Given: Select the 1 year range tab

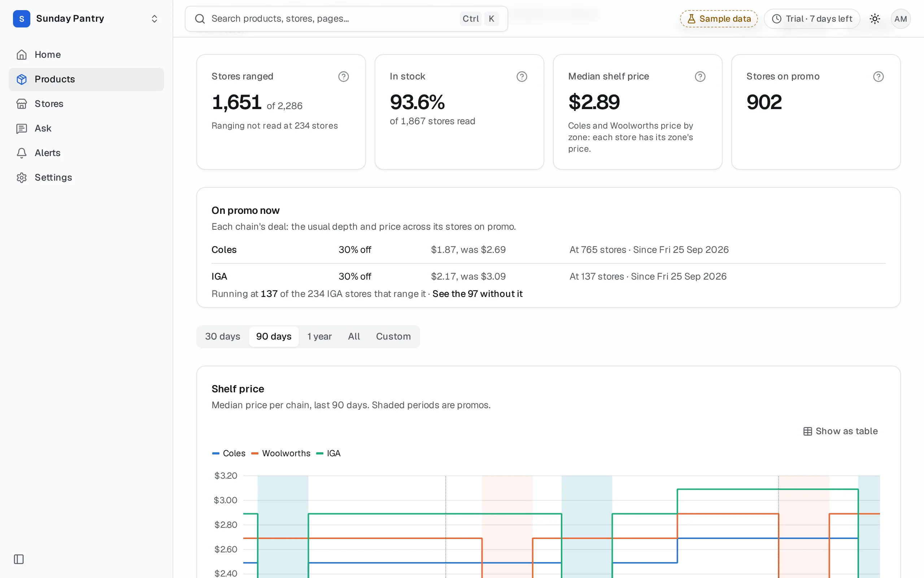Looking at the screenshot, I should (319, 336).
